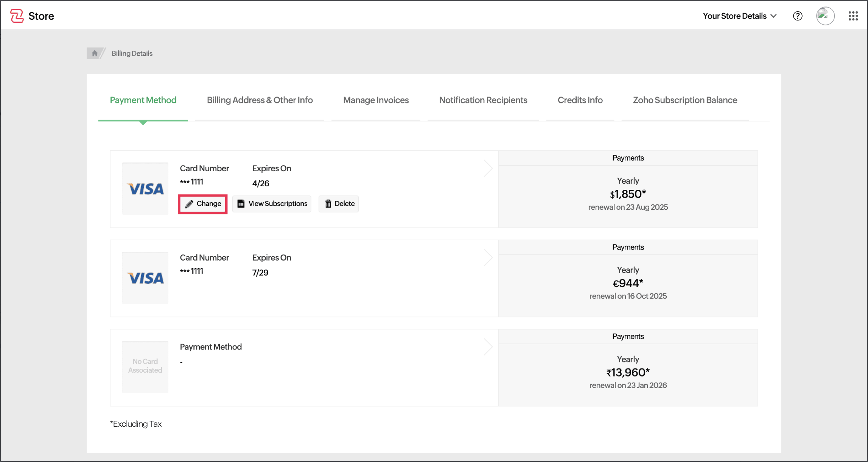Click the second VISA card logo

tap(145, 278)
